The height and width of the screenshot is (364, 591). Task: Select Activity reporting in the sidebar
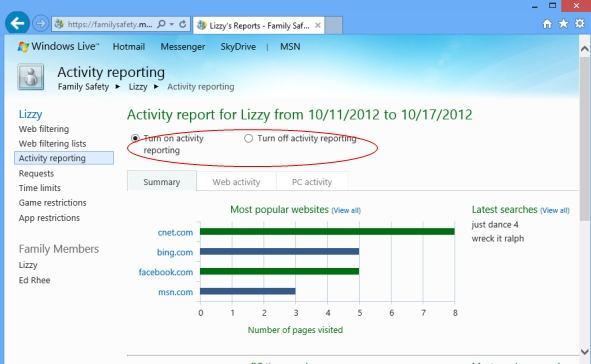(x=64, y=158)
